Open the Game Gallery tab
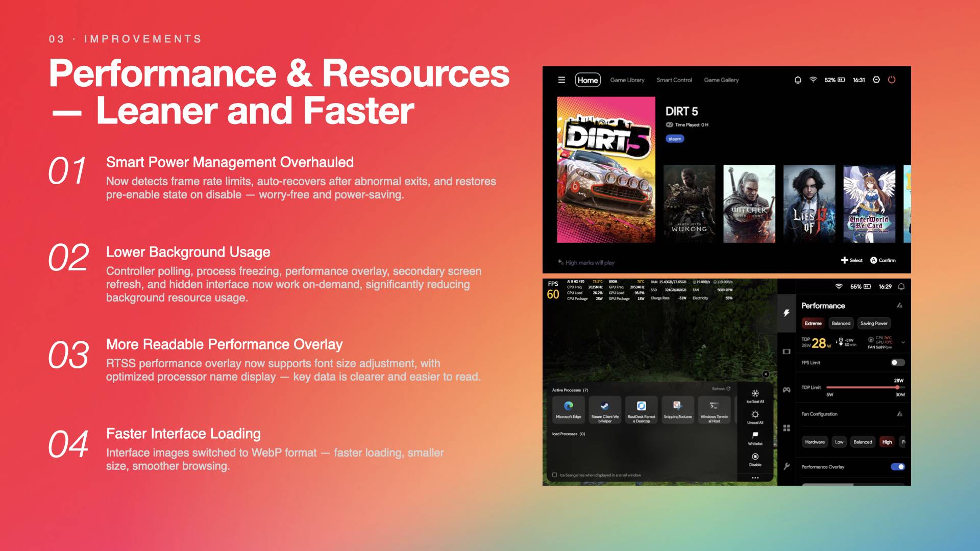Viewport: 980px width, 551px height. [721, 80]
